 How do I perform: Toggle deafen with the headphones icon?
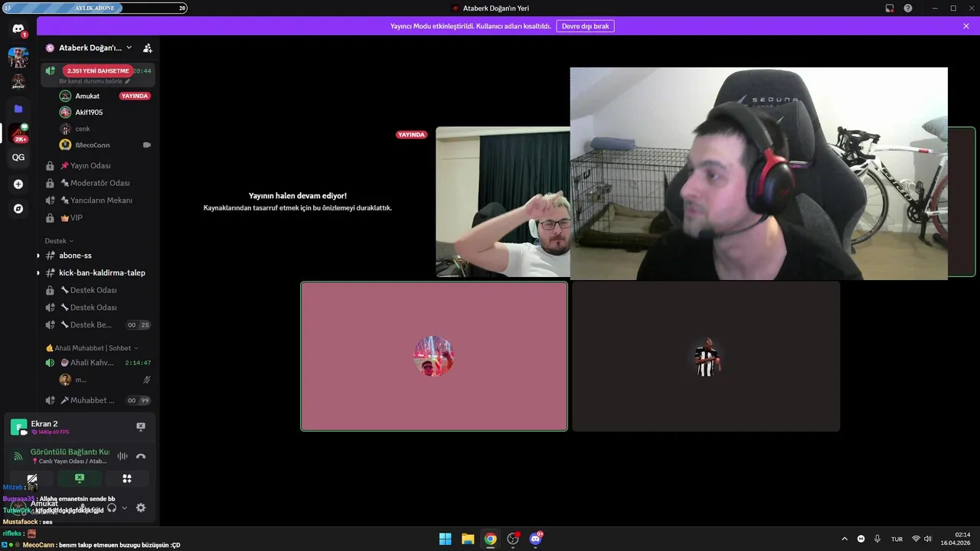click(112, 507)
